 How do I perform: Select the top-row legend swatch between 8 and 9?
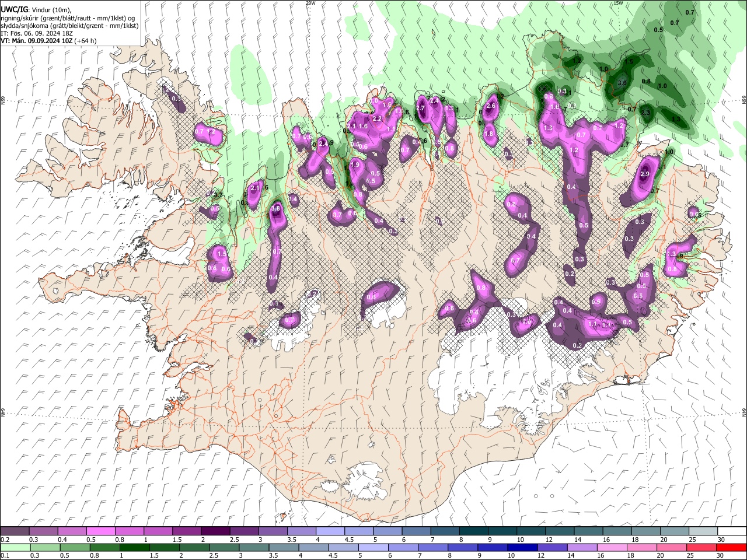(474, 531)
